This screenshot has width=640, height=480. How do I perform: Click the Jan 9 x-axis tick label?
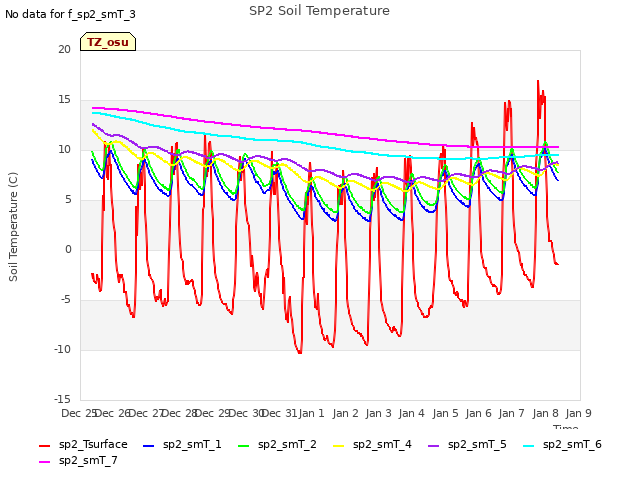click(578, 413)
